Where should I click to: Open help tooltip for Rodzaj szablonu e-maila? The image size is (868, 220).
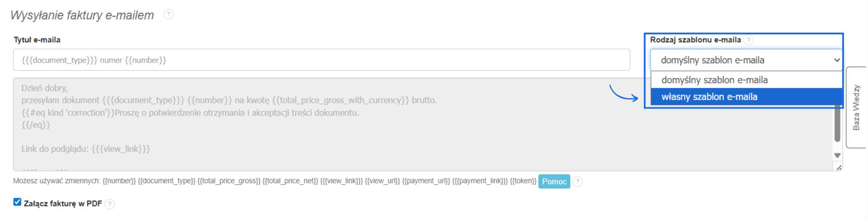[x=749, y=40]
